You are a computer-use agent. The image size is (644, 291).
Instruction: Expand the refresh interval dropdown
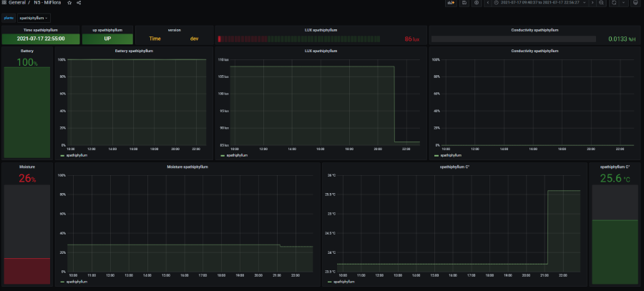[x=622, y=3]
